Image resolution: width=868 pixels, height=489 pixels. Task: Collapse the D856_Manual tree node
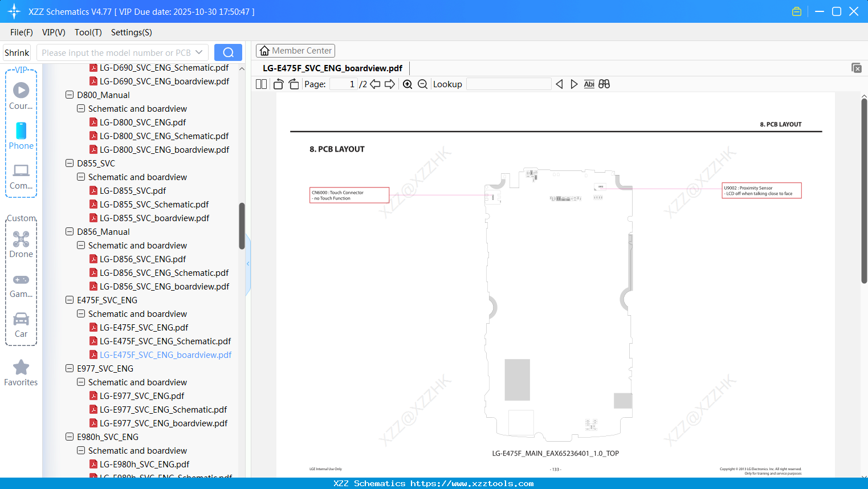(70, 232)
